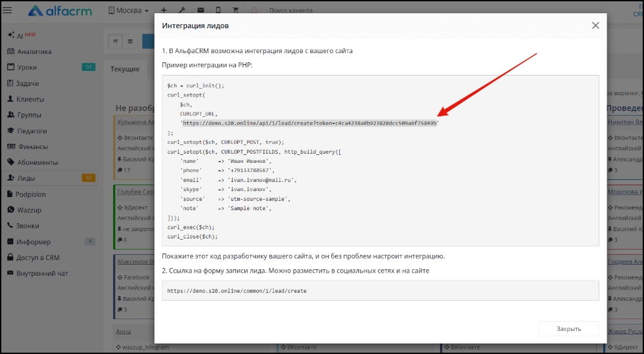The height and width of the screenshot is (354, 644).
Task: Switch to kanban board view icon
Action: [116, 41]
